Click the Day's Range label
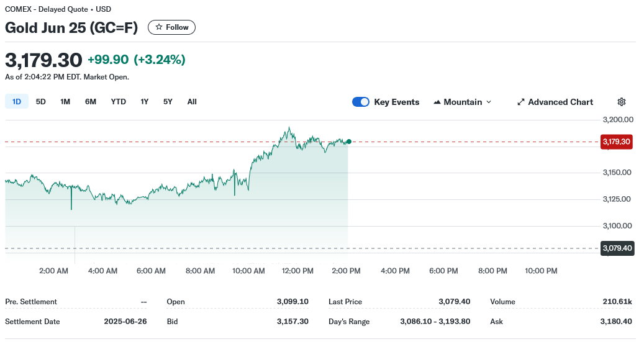This screenshot has height=344, width=644. pos(348,322)
